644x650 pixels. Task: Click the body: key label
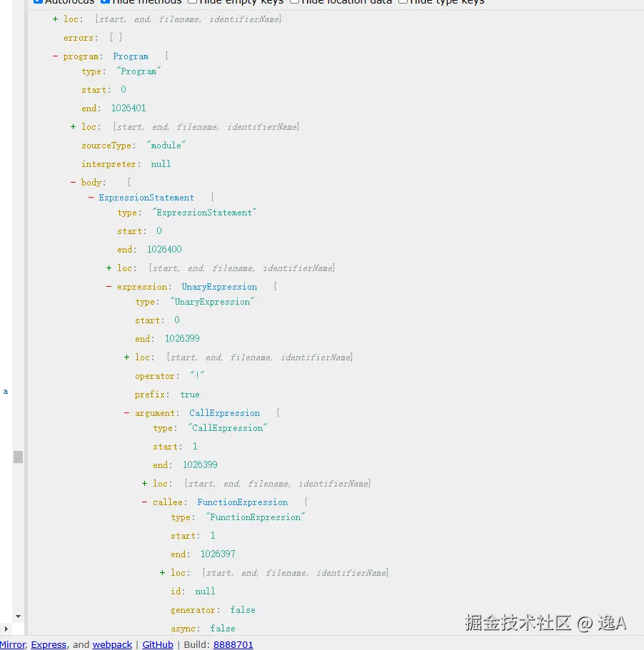coord(94,183)
